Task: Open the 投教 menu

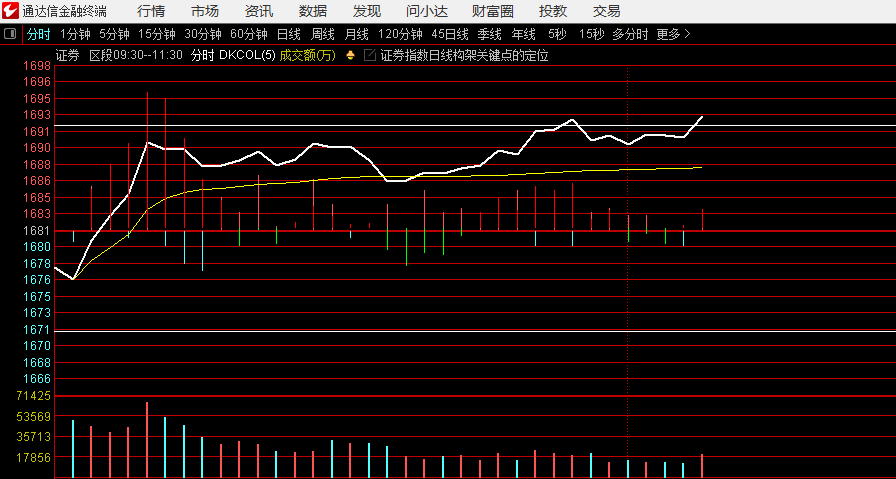Action: point(553,11)
